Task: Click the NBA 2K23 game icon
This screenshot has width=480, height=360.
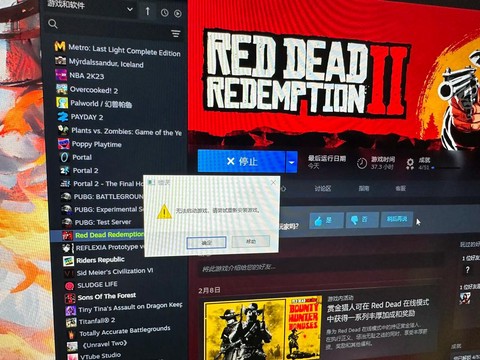Action: 61,75
